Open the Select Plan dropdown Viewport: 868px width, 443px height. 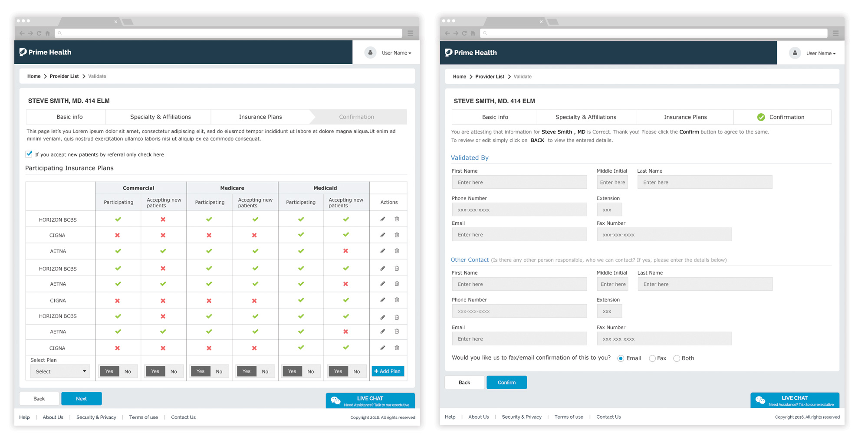pyautogui.click(x=60, y=371)
